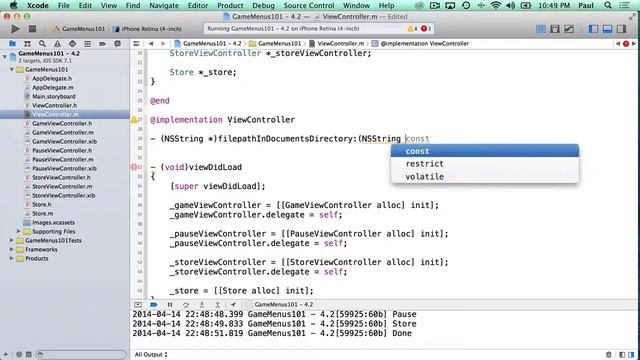Image resolution: width=640 pixels, height=360 pixels.
Task: Open the Symbol navigator icon
Action: point(27,44)
